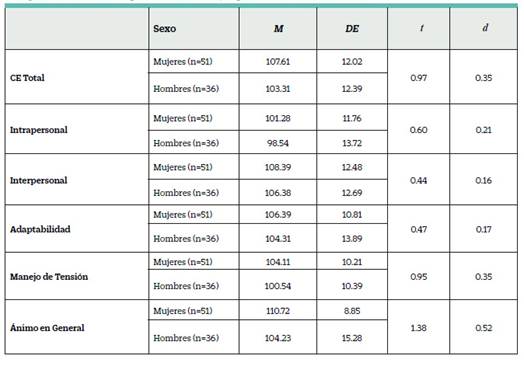
Task: Select the CE Total row label
Action: pyautogui.click(x=27, y=78)
